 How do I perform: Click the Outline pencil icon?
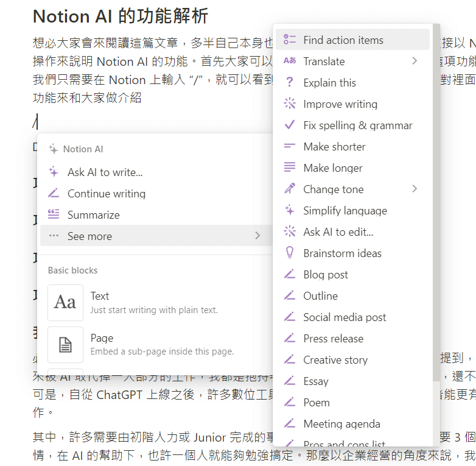pos(290,295)
